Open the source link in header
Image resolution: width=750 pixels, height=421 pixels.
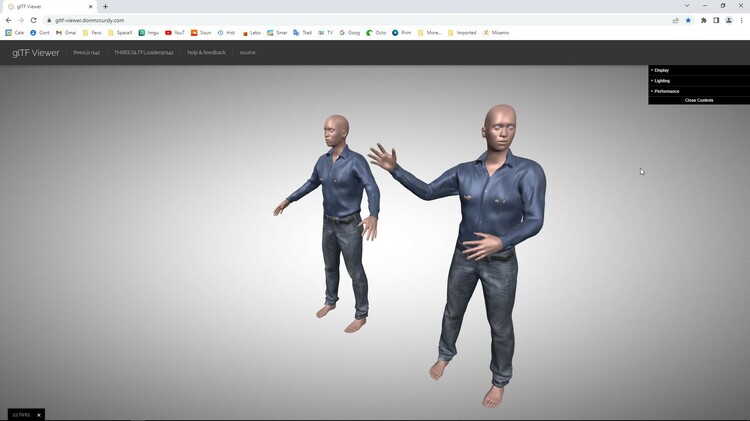[x=247, y=52]
